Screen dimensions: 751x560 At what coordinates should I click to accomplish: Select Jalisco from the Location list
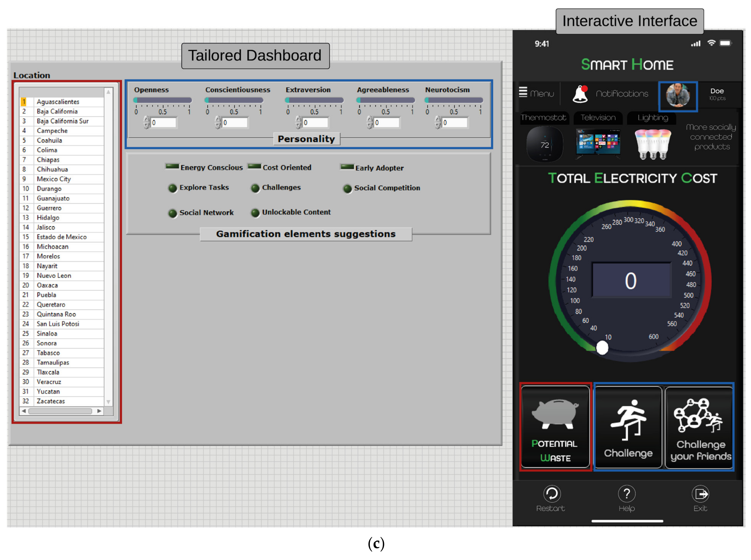click(46, 227)
